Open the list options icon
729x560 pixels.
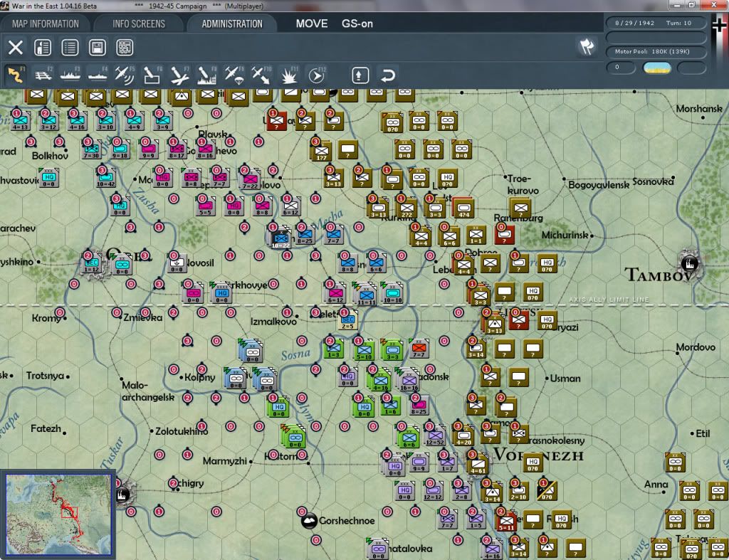click(x=70, y=48)
